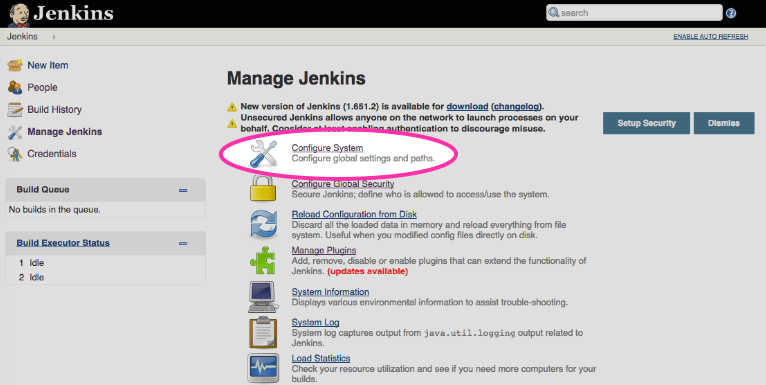Click 'Configure global settings and paths.' description
Viewport: 766px width, 385px height.
(x=363, y=158)
